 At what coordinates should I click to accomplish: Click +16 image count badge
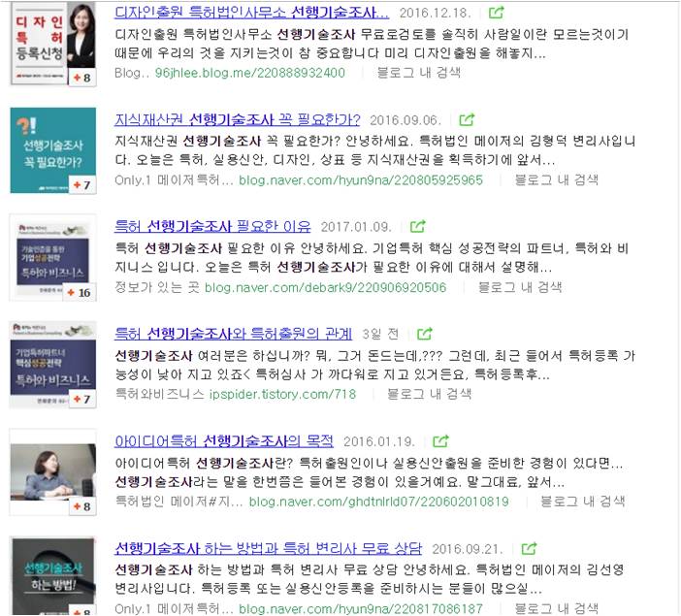point(80,292)
